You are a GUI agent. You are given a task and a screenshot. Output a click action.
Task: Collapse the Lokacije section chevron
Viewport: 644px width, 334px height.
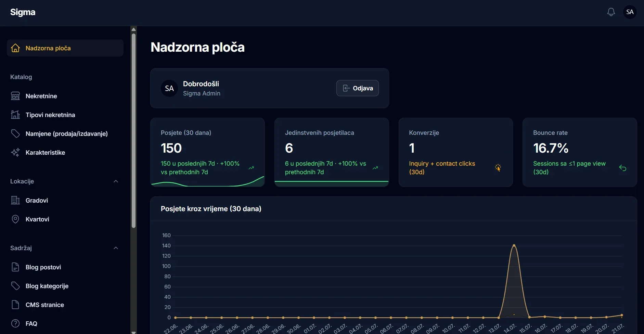(116, 181)
